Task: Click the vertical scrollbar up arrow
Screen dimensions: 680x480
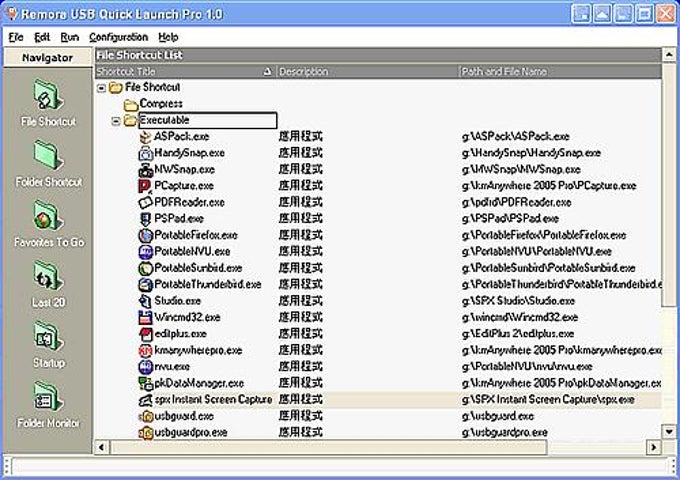Action: 669,55
